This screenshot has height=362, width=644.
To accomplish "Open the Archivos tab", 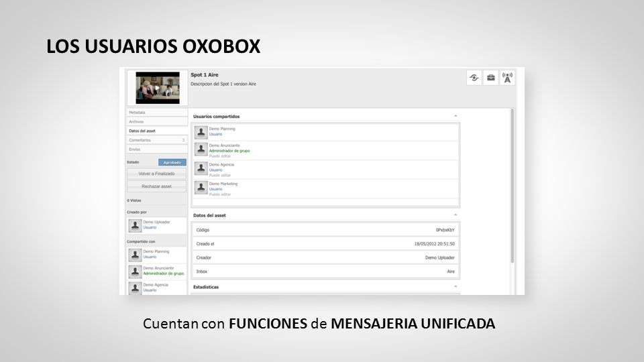I will [157, 121].
